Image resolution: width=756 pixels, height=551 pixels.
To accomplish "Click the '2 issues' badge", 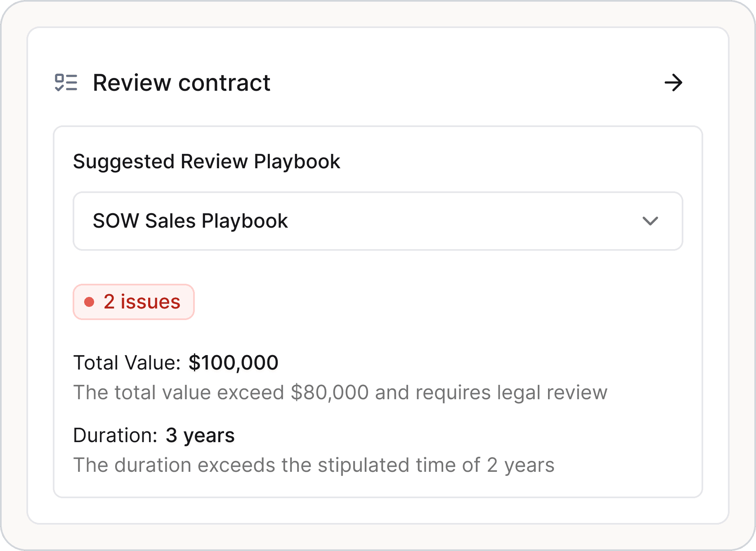I will 133,302.
